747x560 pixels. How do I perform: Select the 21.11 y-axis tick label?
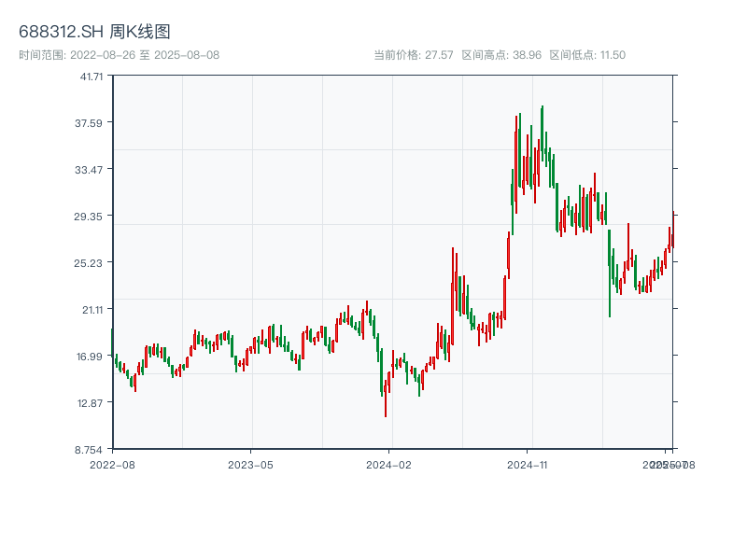(x=91, y=310)
